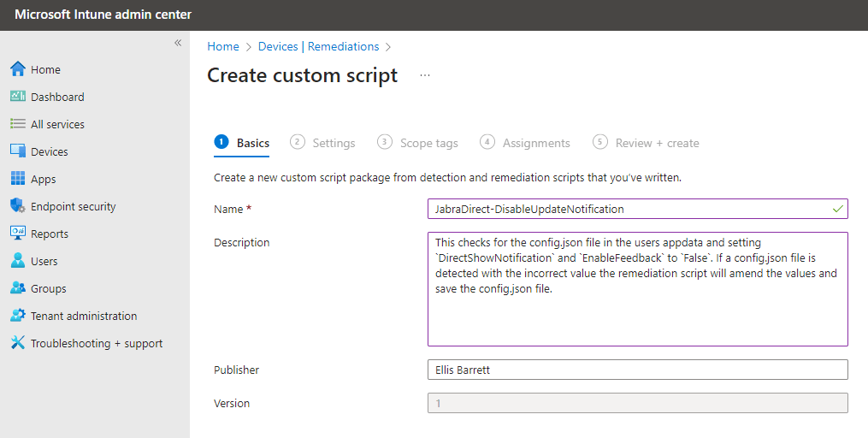Click the Devices monitor icon
The height and width of the screenshot is (438, 868).
18,151
